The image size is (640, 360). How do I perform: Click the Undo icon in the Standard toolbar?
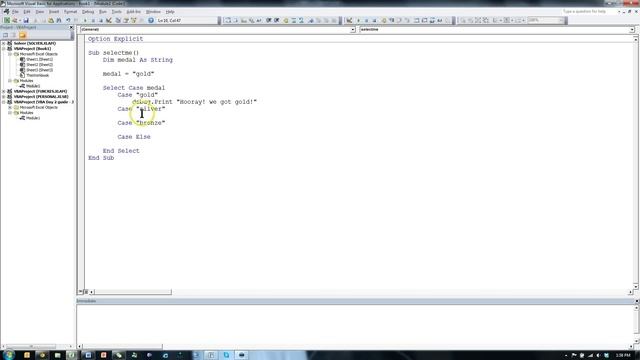68,20
